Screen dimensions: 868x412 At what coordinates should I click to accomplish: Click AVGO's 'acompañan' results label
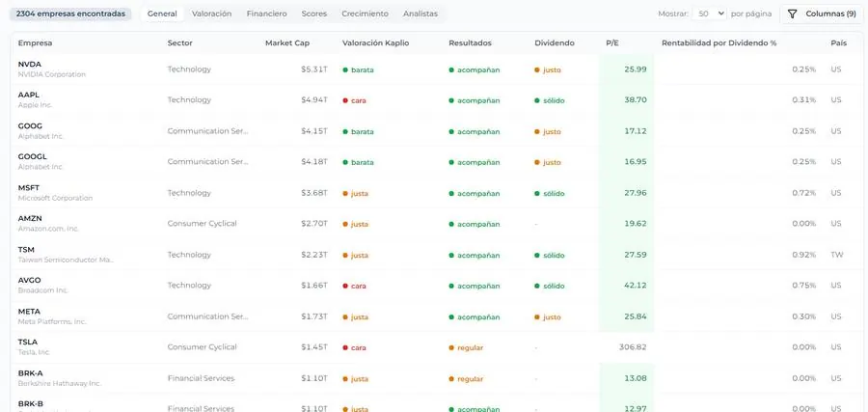(x=475, y=287)
